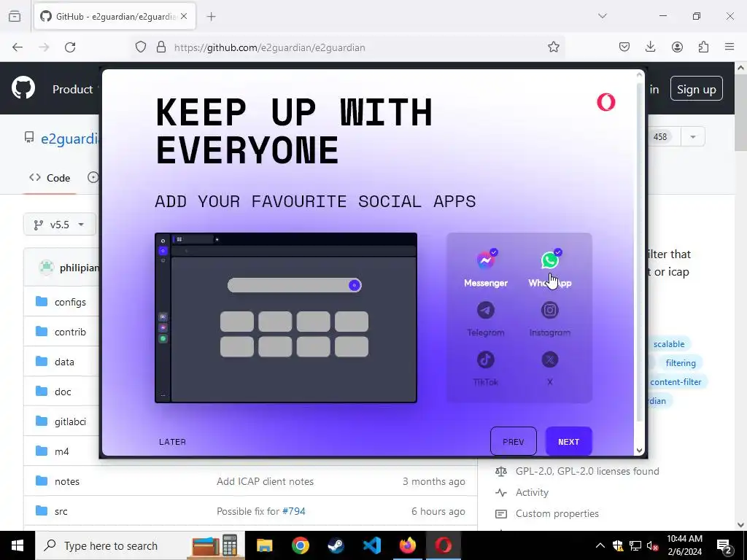
Task: Bookmark this page with the star
Action: 553,47
